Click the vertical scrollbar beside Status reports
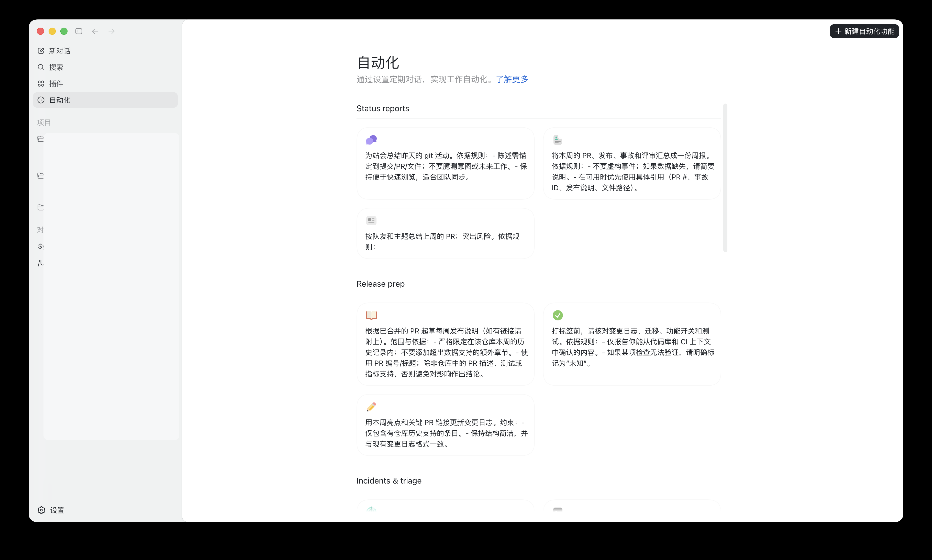 point(725,178)
